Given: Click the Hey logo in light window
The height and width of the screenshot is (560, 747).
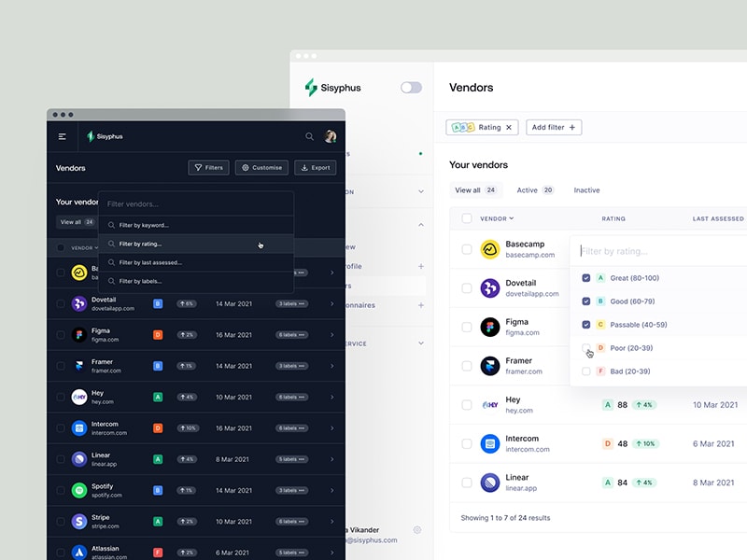Looking at the screenshot, I should 489,405.
